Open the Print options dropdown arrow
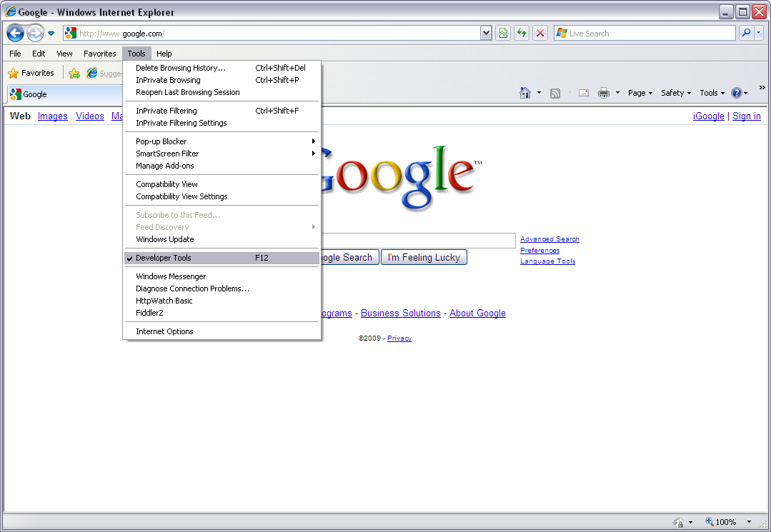 tap(617, 92)
